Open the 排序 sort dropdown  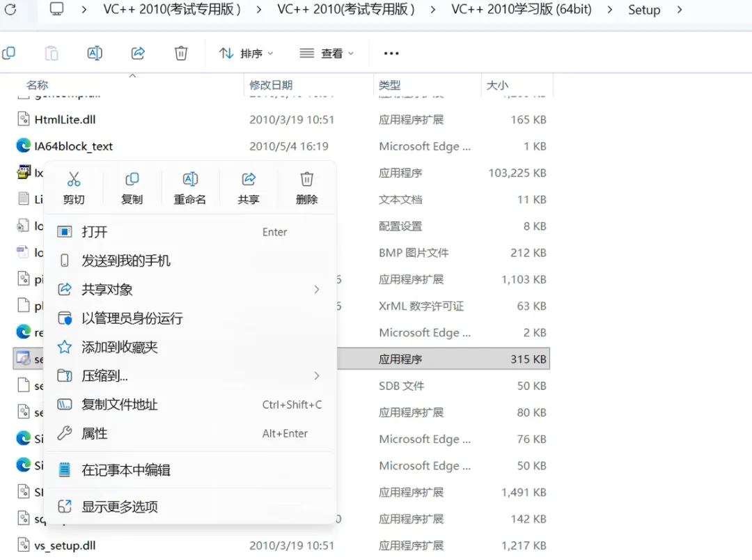coord(246,53)
